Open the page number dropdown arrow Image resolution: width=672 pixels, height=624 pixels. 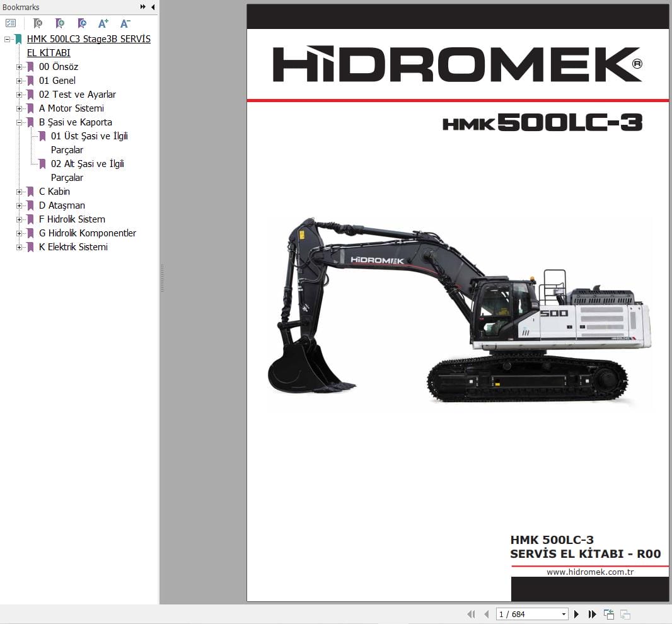click(564, 613)
